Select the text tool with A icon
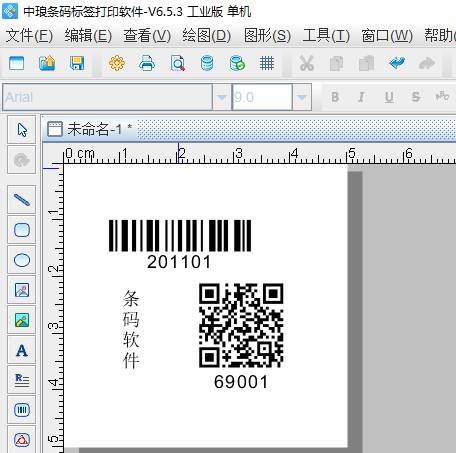The width and height of the screenshot is (456, 453). pyautogui.click(x=22, y=350)
